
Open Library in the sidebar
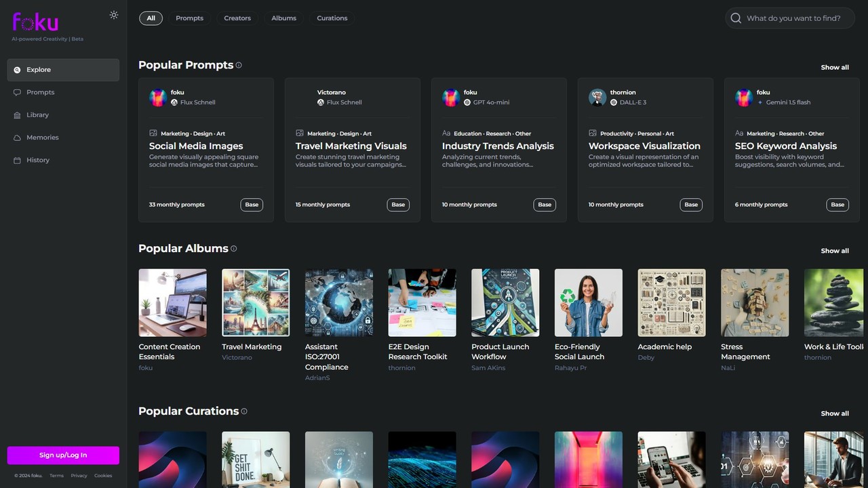tap(63, 115)
